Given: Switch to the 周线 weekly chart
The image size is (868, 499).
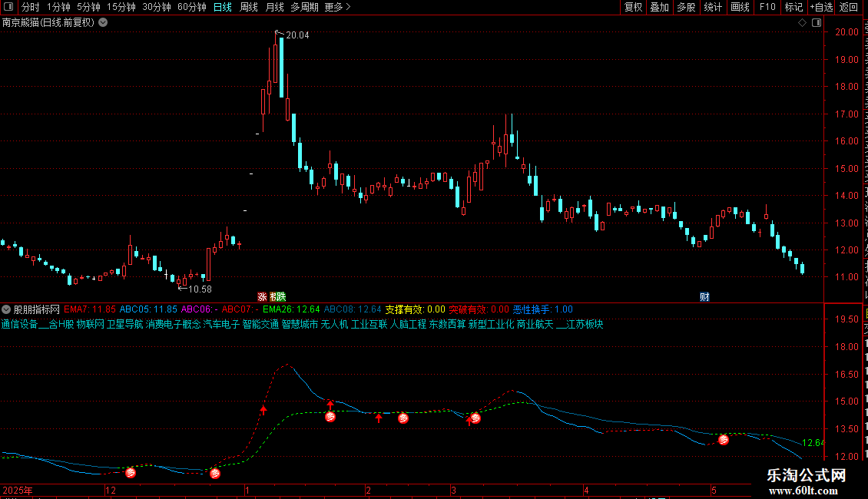Looking at the screenshot, I should pos(249,7).
